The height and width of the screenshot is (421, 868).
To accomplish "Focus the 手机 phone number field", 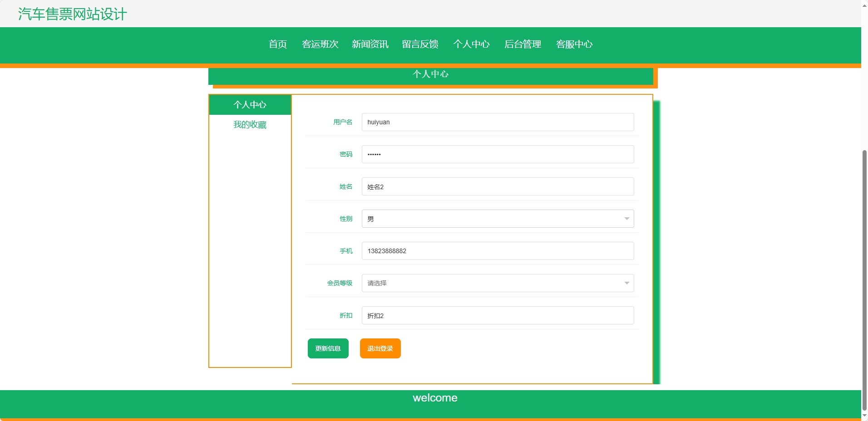I will coord(497,250).
